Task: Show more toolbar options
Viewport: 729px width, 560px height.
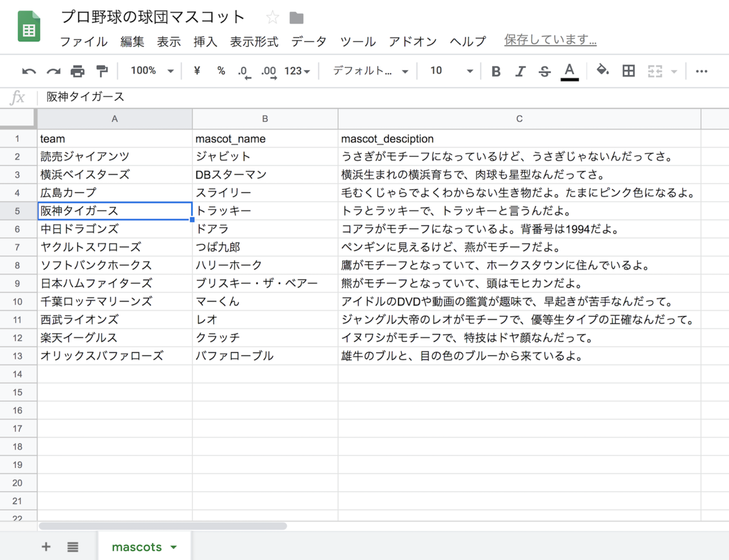Action: (702, 71)
